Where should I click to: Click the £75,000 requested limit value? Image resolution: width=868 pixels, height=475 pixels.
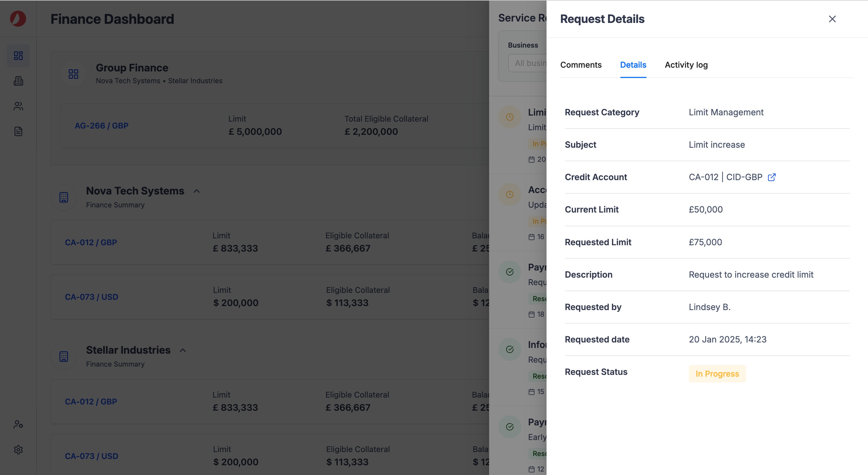tap(705, 242)
